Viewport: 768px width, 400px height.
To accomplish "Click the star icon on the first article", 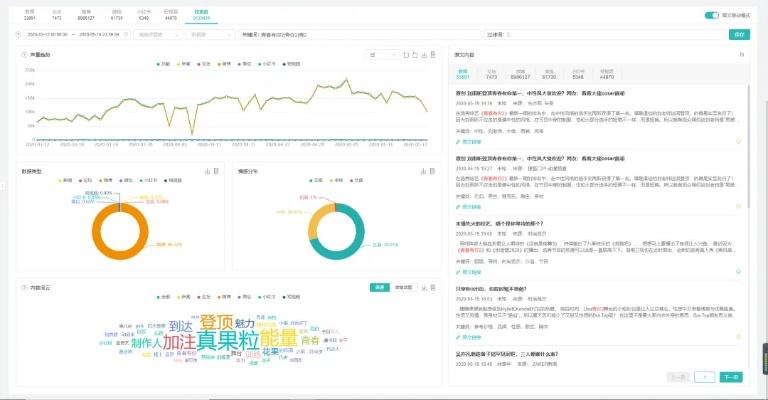I will [x=740, y=141].
